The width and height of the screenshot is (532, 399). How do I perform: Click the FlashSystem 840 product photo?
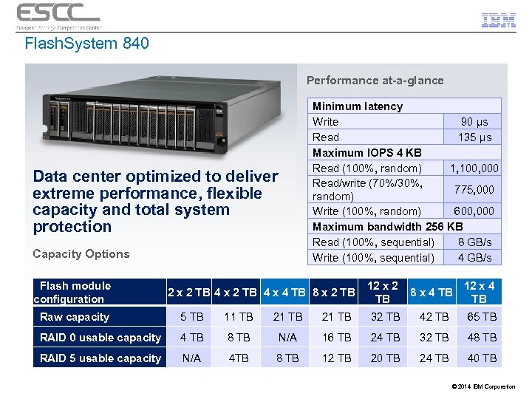pyautogui.click(x=162, y=115)
